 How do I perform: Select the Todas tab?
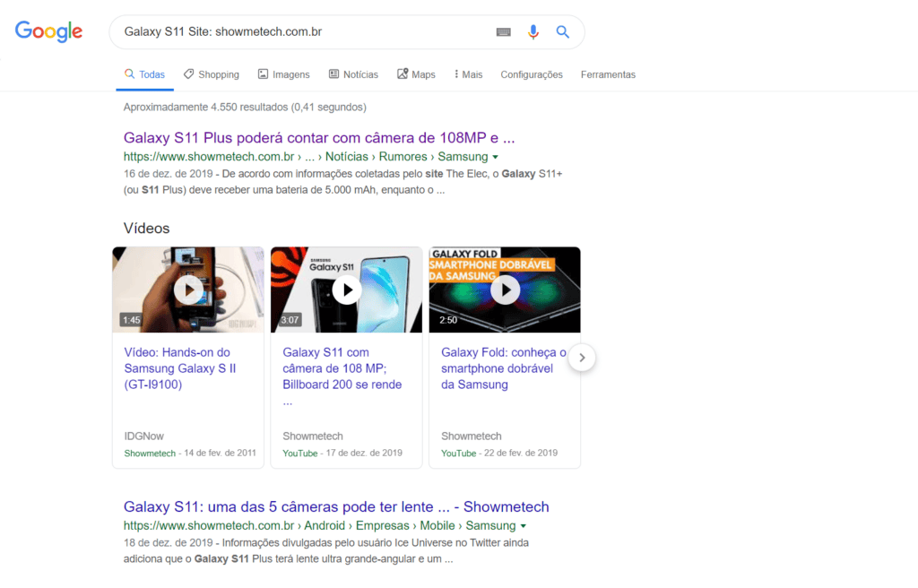coord(144,74)
